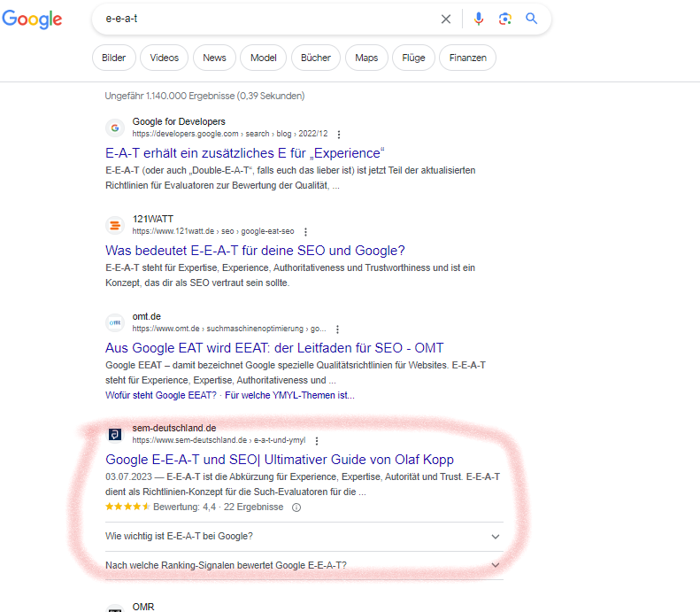Switch to the Finanzen filter
The width and height of the screenshot is (700, 612).
(x=468, y=58)
